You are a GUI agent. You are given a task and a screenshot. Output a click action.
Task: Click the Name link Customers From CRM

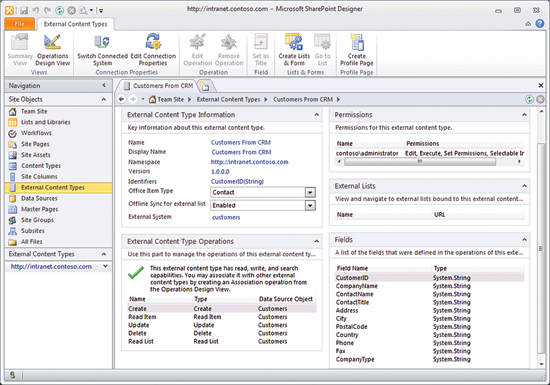tap(241, 143)
